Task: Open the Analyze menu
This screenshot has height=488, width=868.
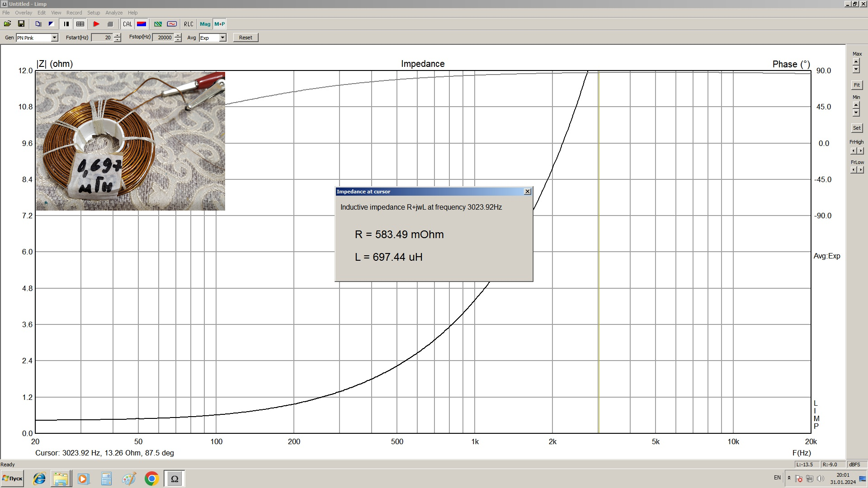Action: click(114, 13)
